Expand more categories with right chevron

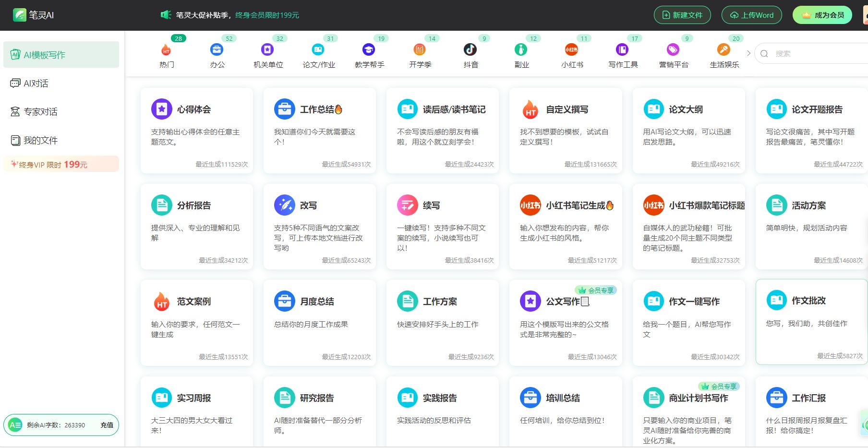point(748,53)
